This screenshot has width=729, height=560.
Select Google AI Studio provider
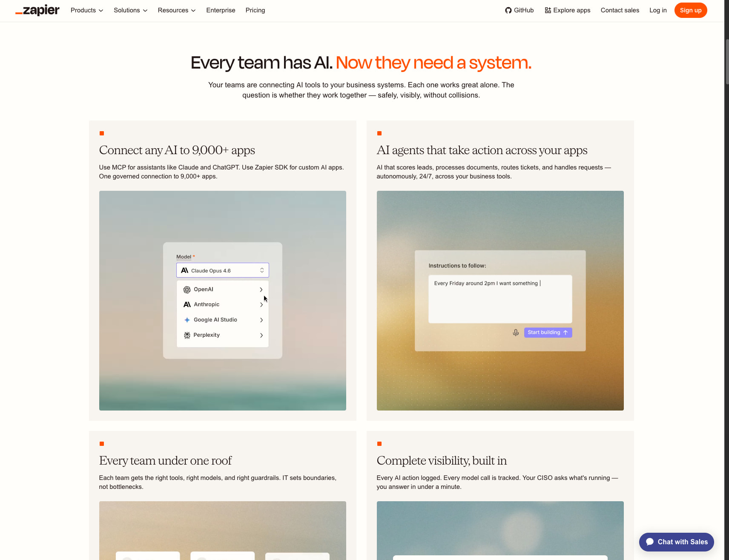(223, 320)
